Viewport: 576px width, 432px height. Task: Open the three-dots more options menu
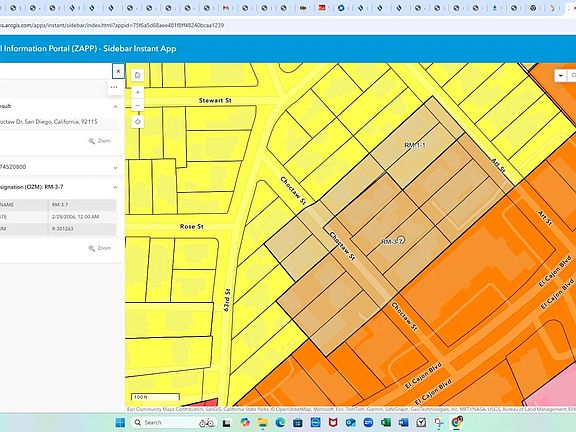[114, 87]
